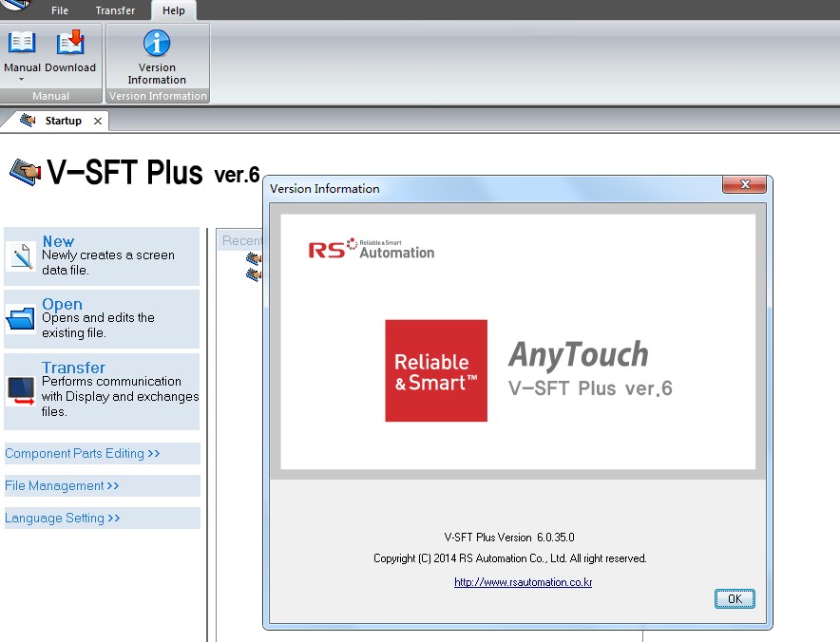Select the Help ribbon tab
The width and height of the screenshot is (840, 642).
tap(174, 10)
